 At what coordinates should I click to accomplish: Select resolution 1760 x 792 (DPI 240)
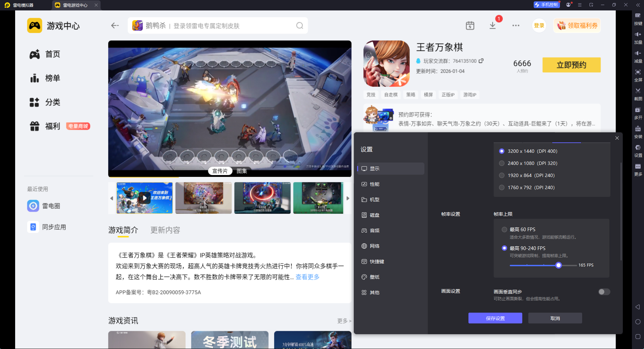click(502, 187)
